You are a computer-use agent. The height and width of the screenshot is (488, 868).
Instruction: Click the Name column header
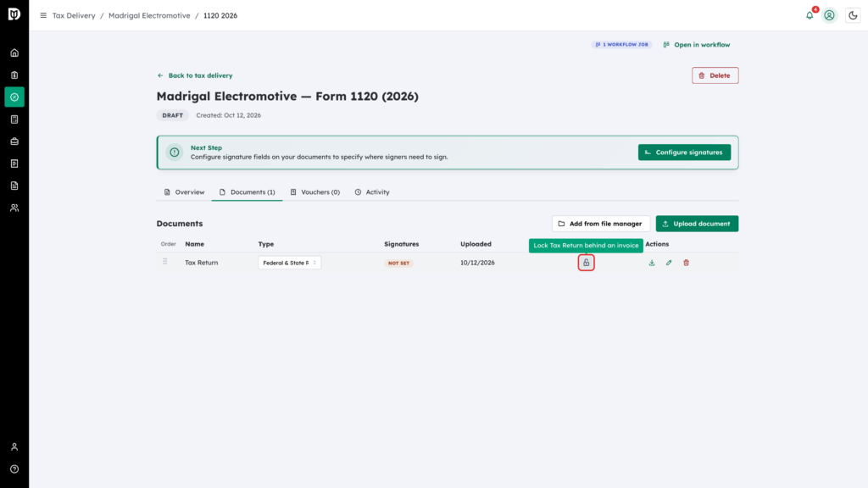tap(194, 244)
